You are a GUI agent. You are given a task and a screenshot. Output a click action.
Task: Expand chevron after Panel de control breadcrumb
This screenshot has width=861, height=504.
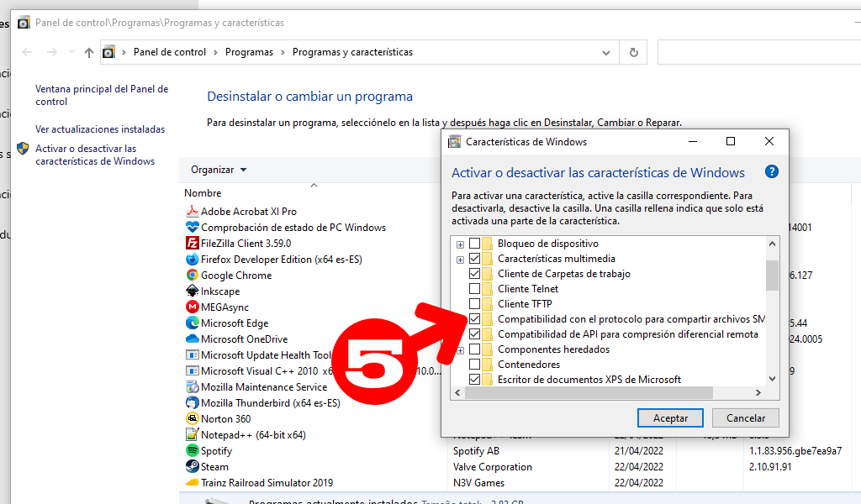coord(215,52)
